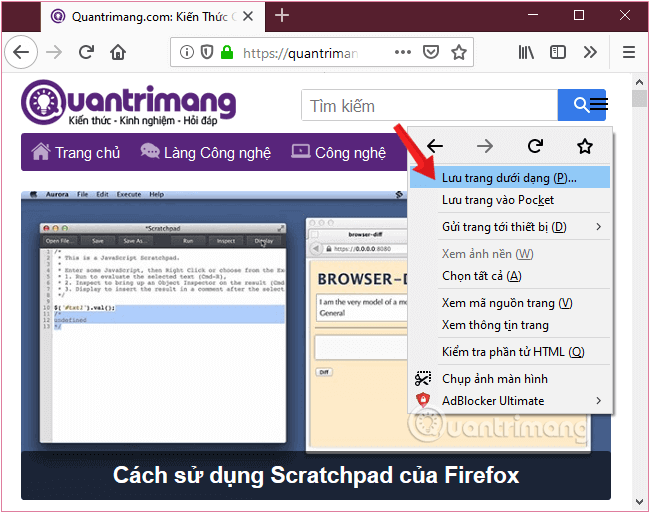Reload the page from the Firefox toolbar
Image resolution: width=650 pixels, height=513 pixels.
86,52
